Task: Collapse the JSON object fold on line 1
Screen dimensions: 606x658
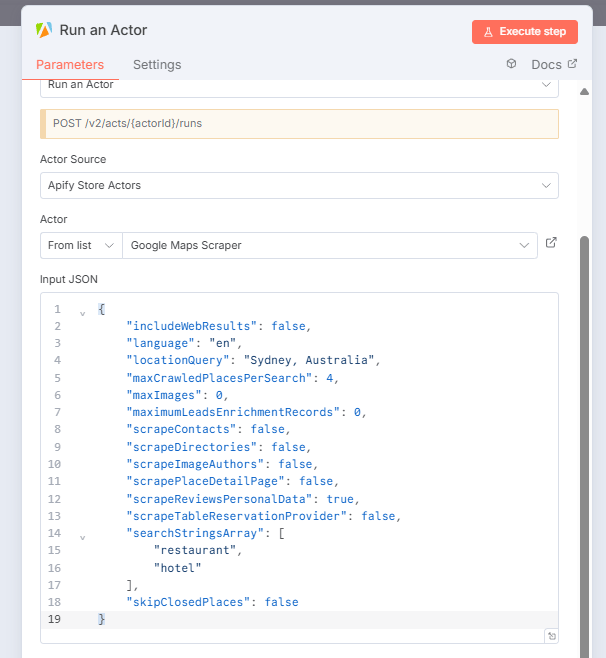Action: coord(83,313)
